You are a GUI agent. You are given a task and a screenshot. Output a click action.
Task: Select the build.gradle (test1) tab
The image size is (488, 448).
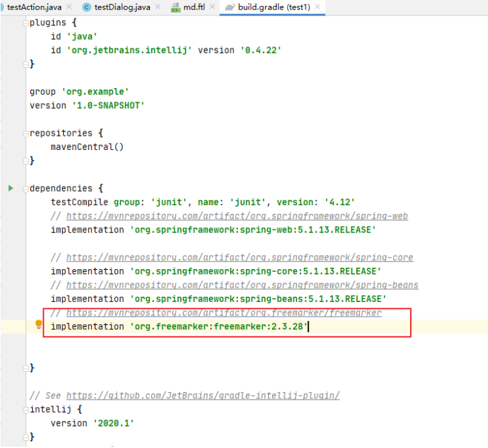[274, 7]
